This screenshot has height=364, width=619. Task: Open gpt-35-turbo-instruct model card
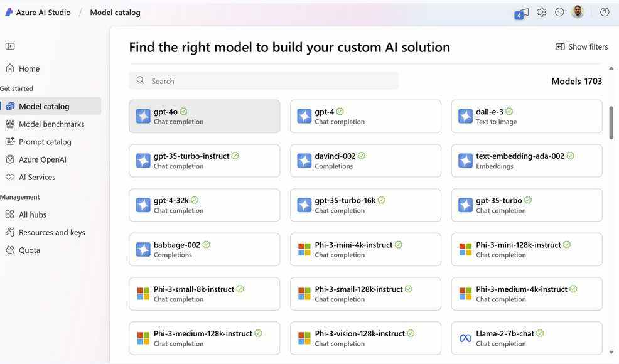(204, 161)
